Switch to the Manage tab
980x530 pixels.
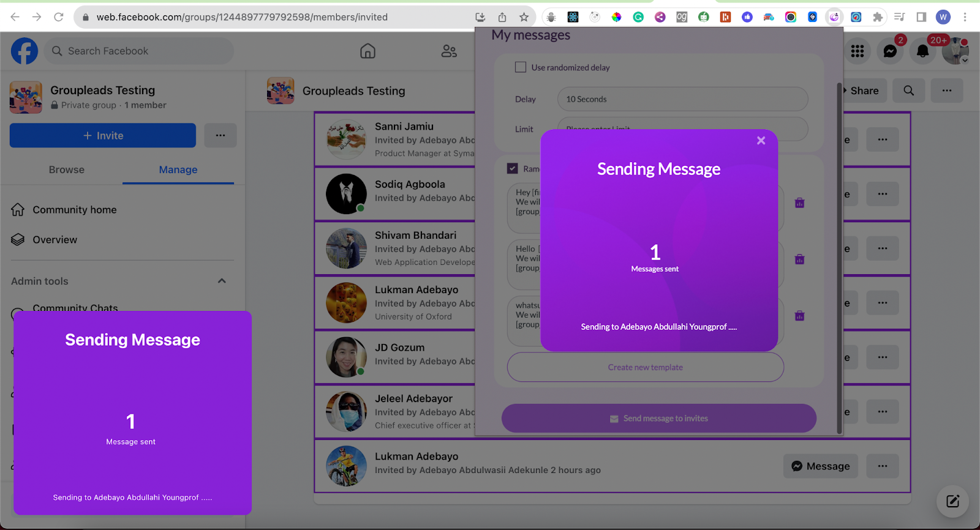178,170
